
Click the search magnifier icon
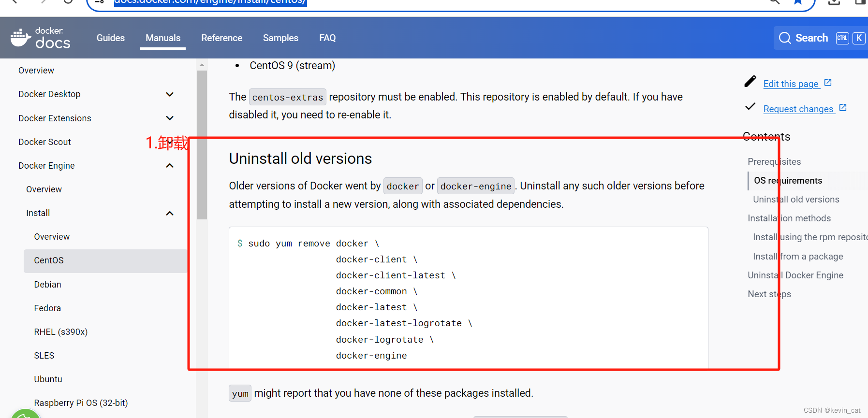point(785,38)
